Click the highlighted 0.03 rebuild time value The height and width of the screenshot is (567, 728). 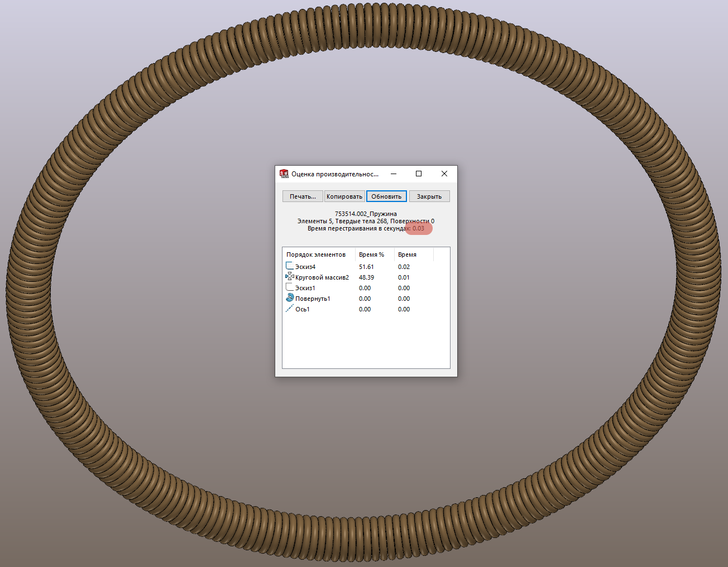point(418,229)
